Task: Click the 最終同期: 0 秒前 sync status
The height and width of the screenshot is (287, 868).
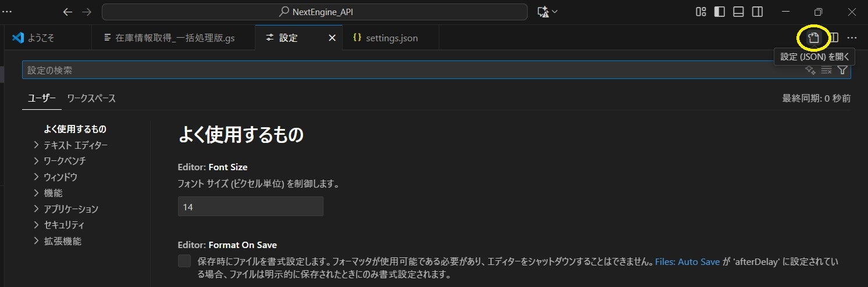Action: coord(816,99)
